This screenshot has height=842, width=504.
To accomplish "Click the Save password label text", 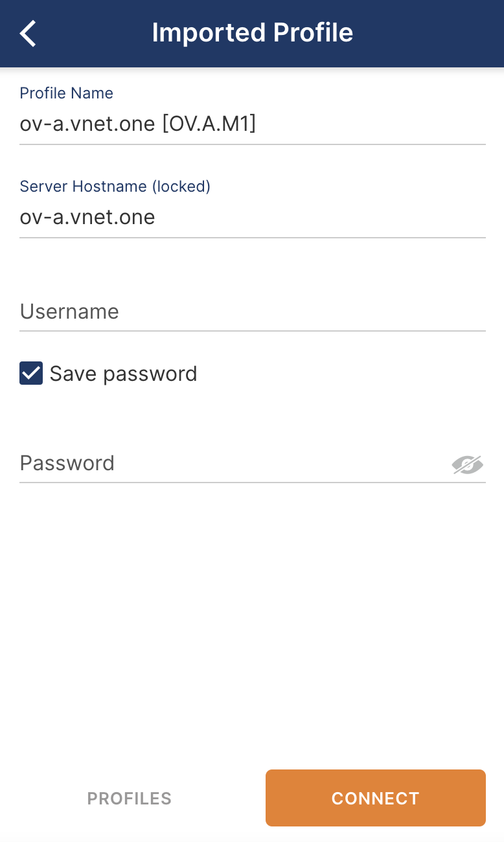I will click(123, 374).
